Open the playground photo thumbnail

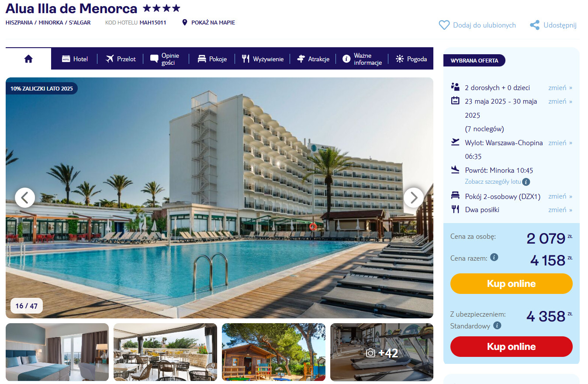point(273,352)
